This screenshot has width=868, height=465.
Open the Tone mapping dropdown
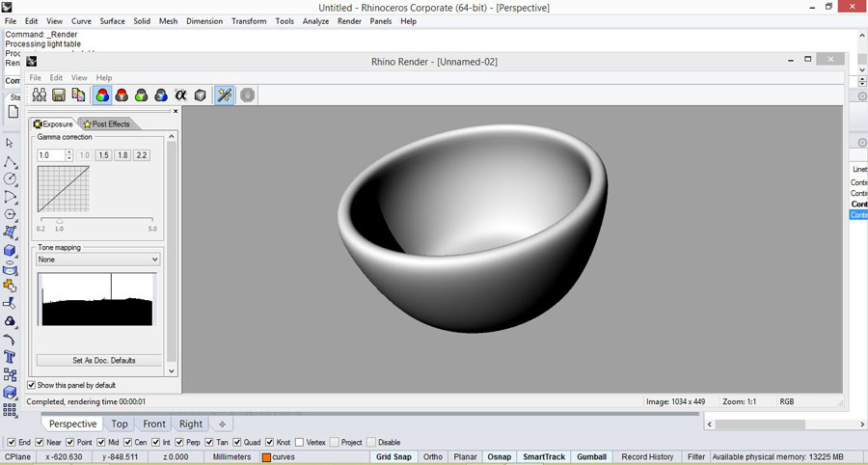pyautogui.click(x=98, y=260)
